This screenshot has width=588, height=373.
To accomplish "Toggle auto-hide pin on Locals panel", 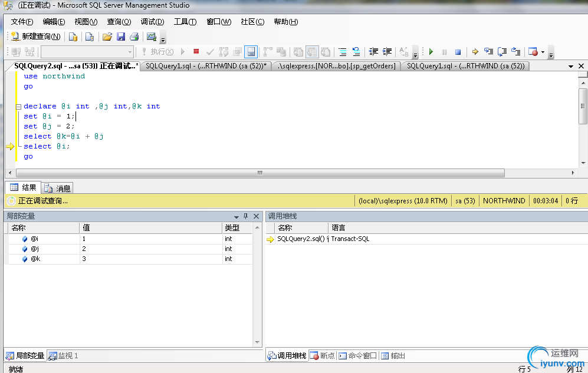I will click(x=245, y=216).
